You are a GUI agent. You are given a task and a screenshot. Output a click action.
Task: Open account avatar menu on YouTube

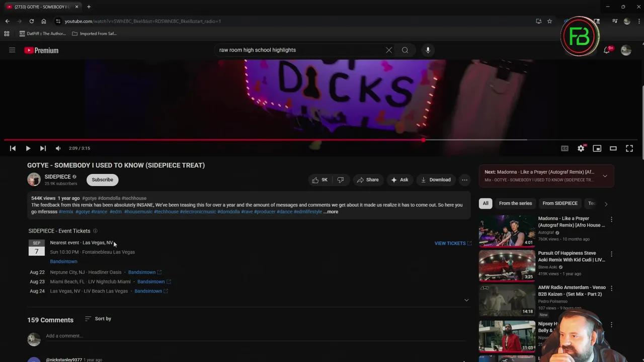(x=626, y=50)
